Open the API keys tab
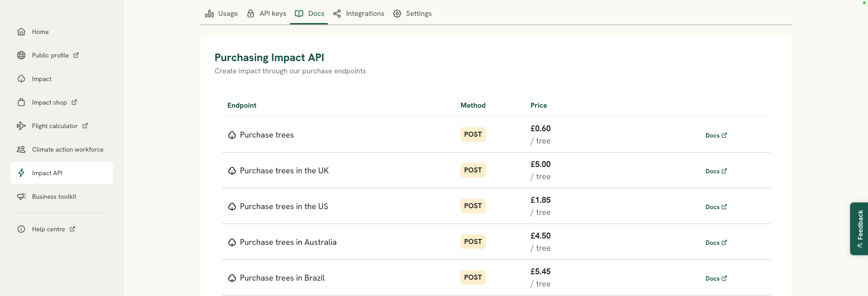Image resolution: width=868 pixels, height=296 pixels. tap(266, 14)
